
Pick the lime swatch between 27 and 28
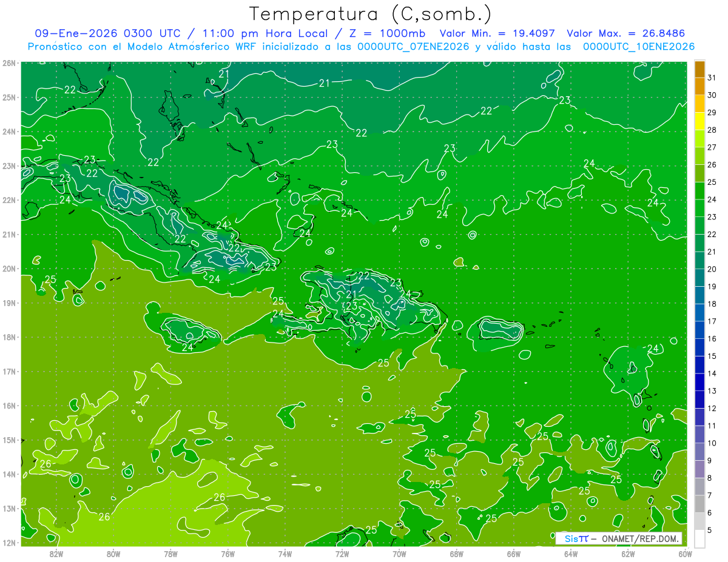pyautogui.click(x=699, y=139)
